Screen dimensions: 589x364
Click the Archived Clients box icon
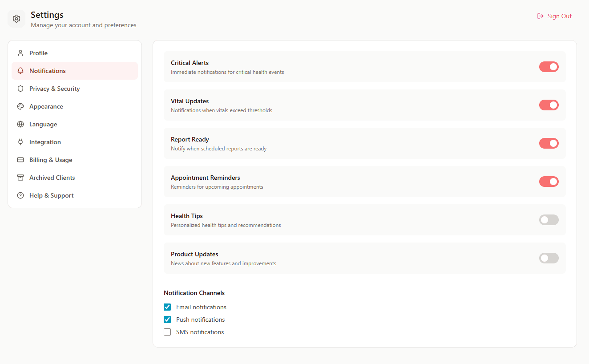tap(20, 178)
